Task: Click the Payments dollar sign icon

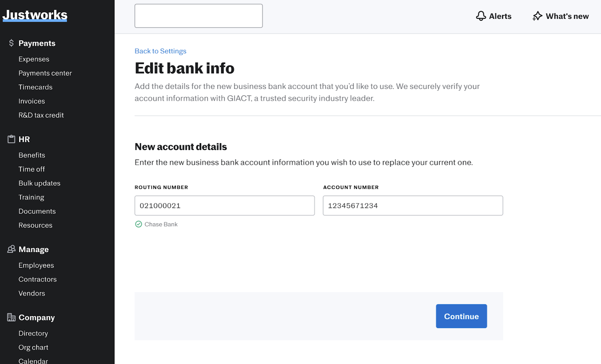Action: (x=11, y=43)
